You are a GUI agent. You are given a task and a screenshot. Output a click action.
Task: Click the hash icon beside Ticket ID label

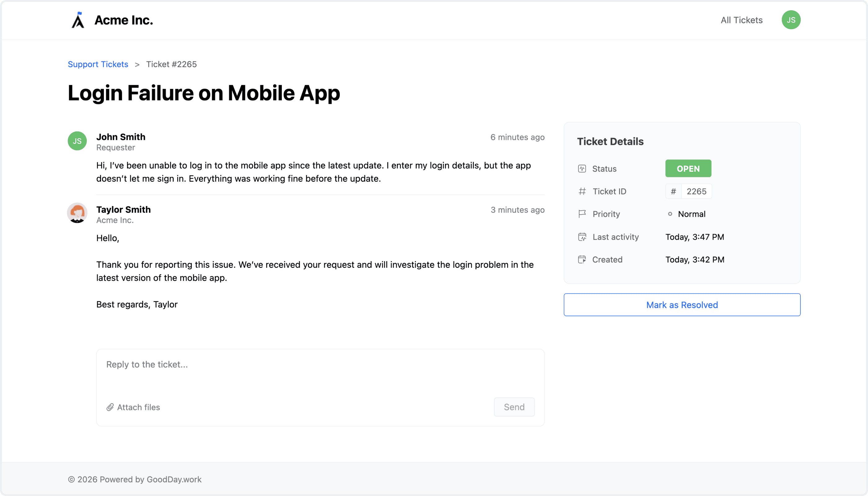582,192
